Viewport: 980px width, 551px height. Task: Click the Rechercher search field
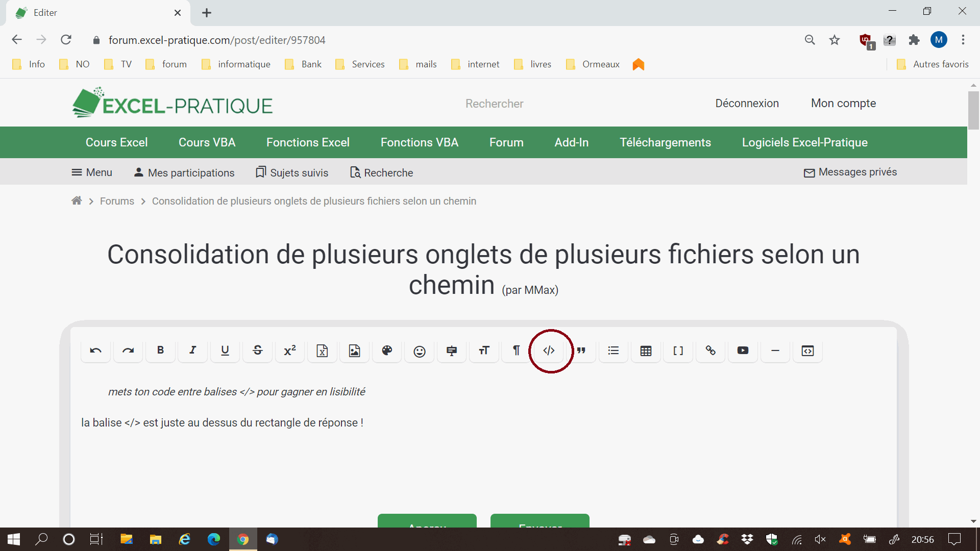tap(494, 104)
